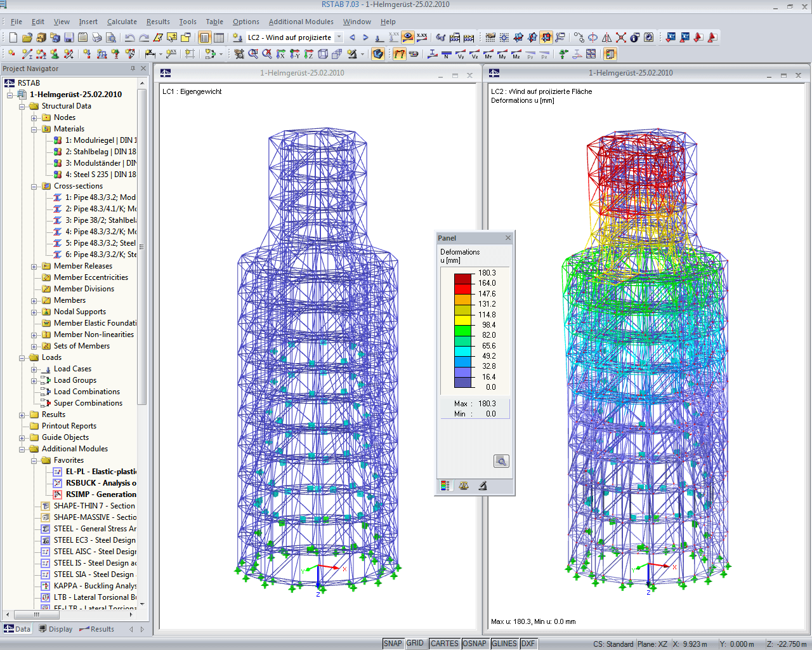Activate the My internal forces display icon
This screenshot has height=650, width=812.
(503, 55)
